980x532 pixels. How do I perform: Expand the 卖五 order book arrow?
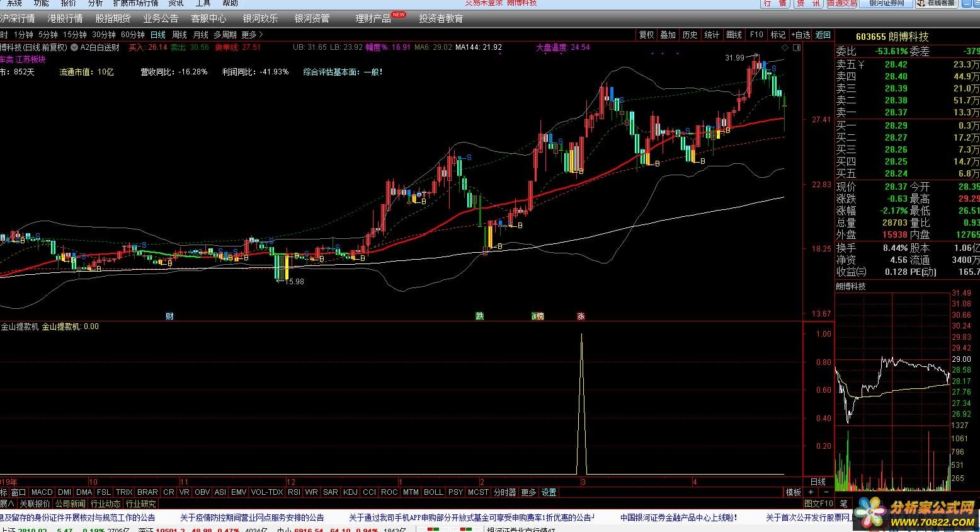(861, 64)
